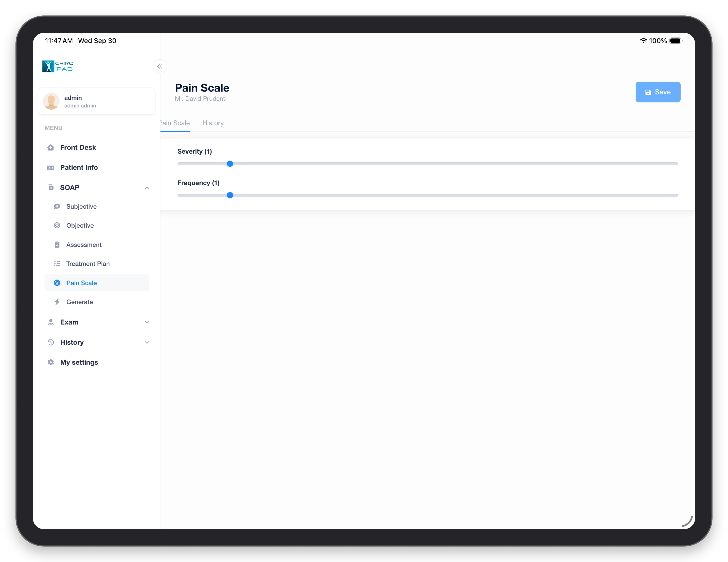
Task: Click the 11:47 AM clock in the status bar
Action: (x=59, y=41)
